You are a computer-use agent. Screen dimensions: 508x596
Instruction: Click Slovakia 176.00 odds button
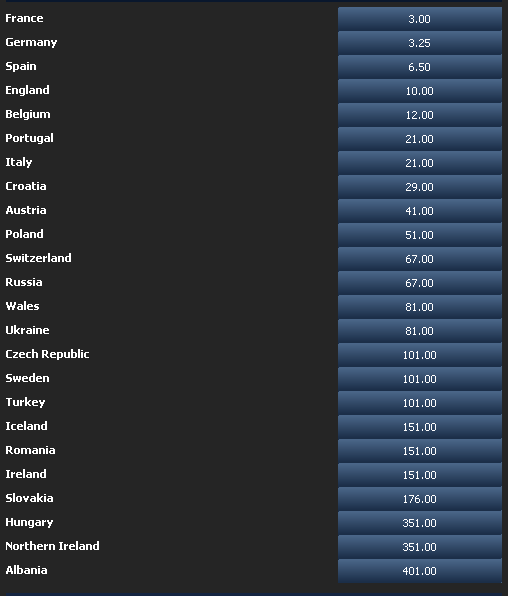[420, 498]
